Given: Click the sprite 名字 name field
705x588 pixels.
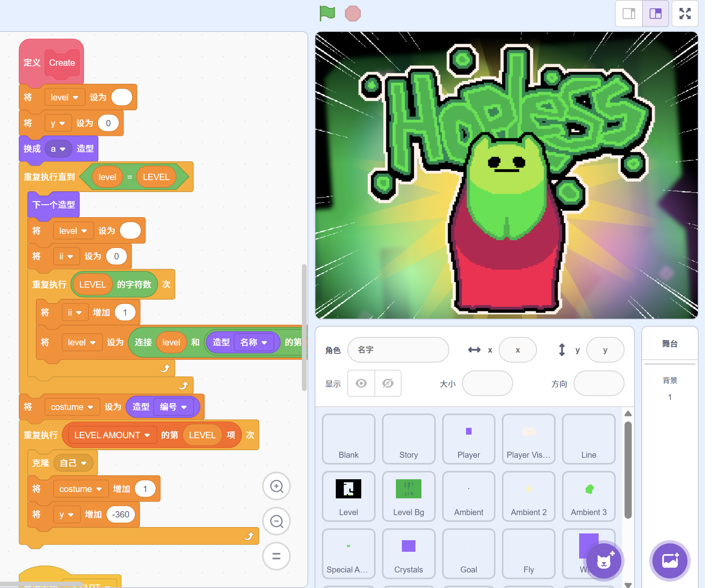Looking at the screenshot, I should click(398, 350).
